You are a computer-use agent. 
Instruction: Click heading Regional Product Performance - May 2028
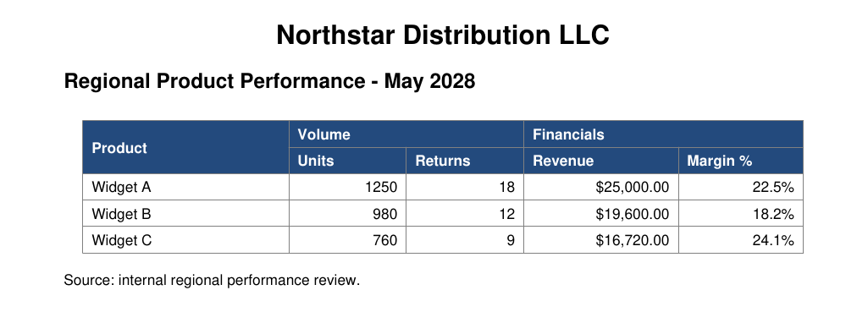(269, 81)
